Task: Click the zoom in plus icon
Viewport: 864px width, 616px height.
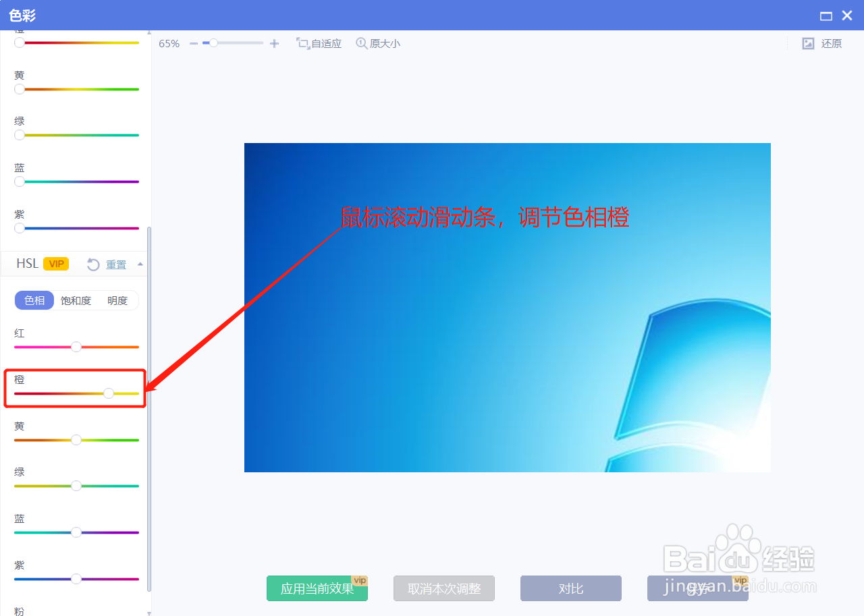Action: click(274, 44)
